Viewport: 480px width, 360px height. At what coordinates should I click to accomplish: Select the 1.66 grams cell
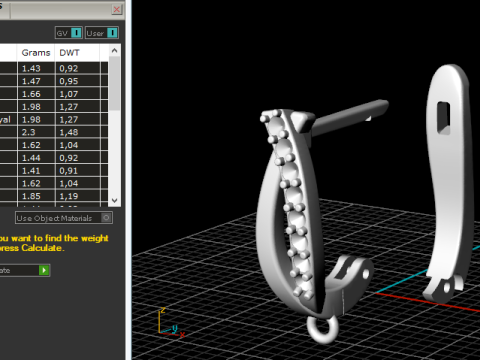coord(36,94)
